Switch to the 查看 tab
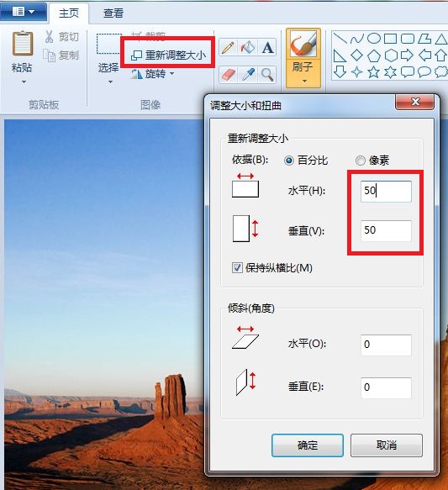Image resolution: width=448 pixels, height=490 pixels. tap(113, 13)
